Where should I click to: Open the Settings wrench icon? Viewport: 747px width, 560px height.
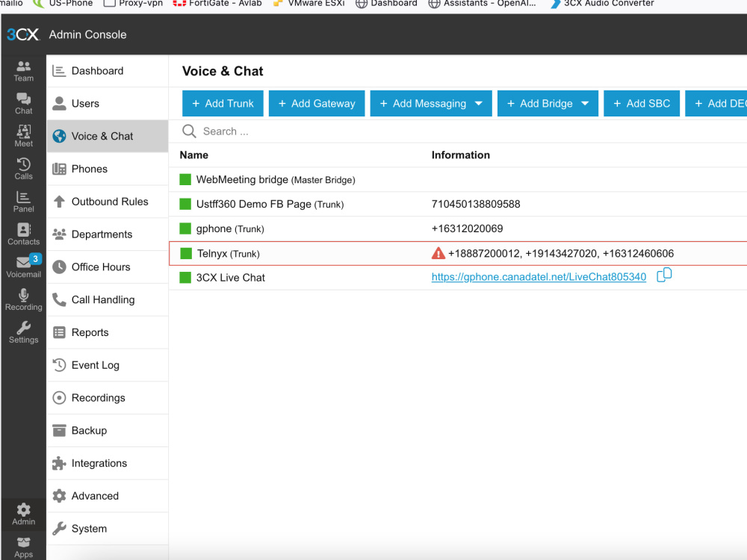23,332
